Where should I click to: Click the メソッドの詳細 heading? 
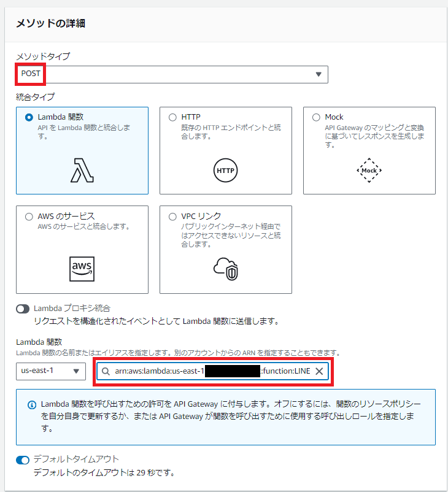click(x=50, y=23)
